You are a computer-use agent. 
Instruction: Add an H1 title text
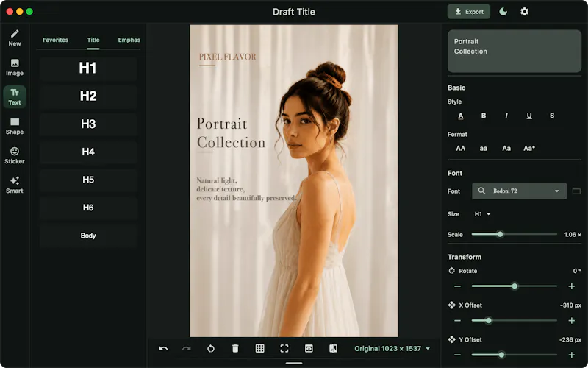[88, 68]
